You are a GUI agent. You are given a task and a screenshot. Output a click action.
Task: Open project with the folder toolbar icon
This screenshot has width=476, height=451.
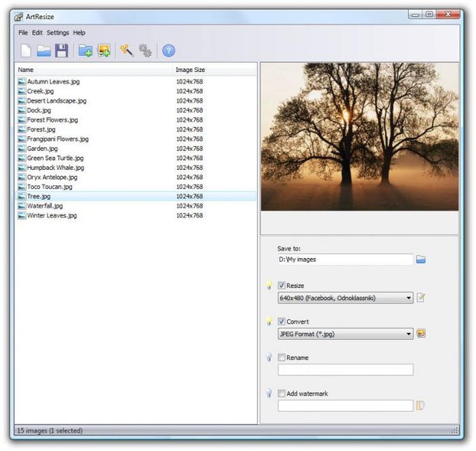[x=43, y=50]
